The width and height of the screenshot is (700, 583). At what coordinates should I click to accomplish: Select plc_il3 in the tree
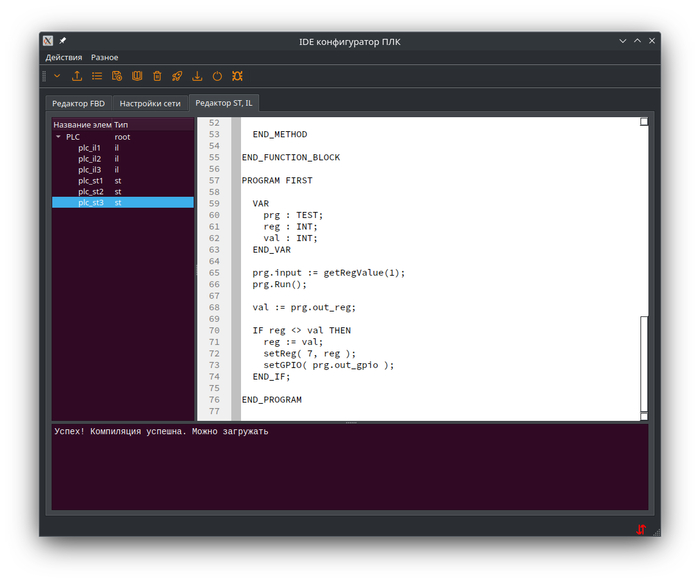point(123,170)
